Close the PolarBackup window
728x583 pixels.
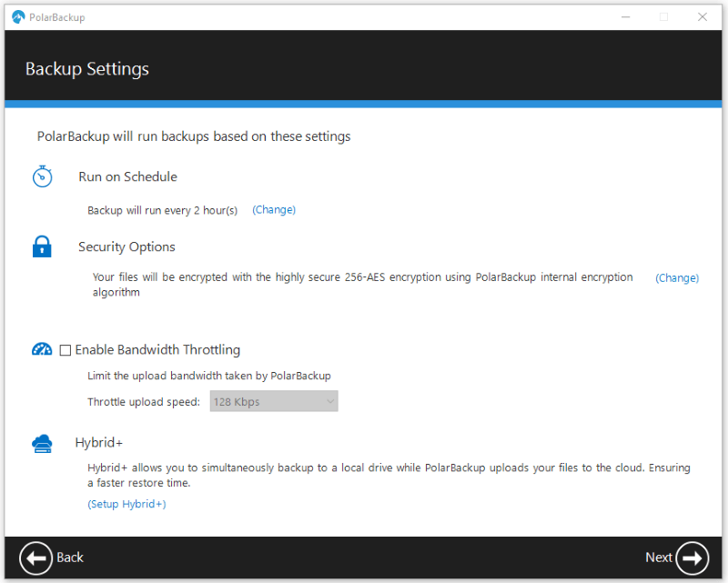[703, 17]
